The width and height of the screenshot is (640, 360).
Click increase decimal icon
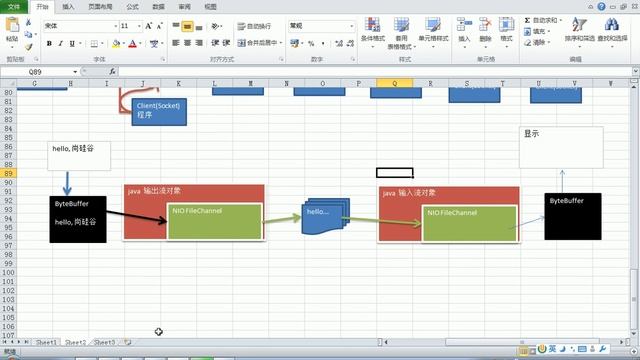tap(339, 43)
